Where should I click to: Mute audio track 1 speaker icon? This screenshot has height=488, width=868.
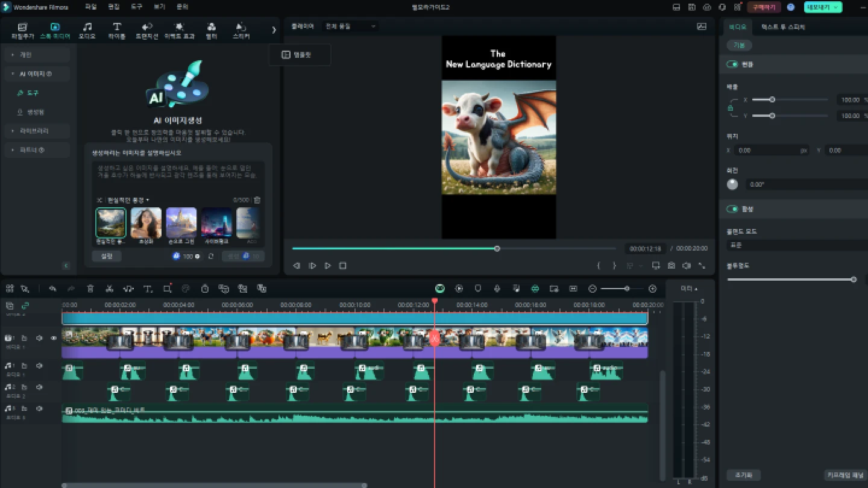coord(39,366)
